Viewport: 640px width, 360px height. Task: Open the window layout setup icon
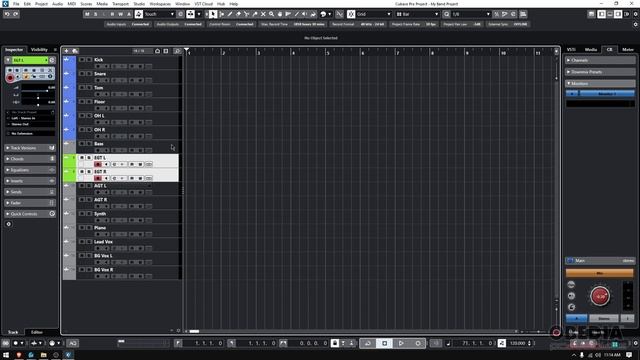point(591,14)
